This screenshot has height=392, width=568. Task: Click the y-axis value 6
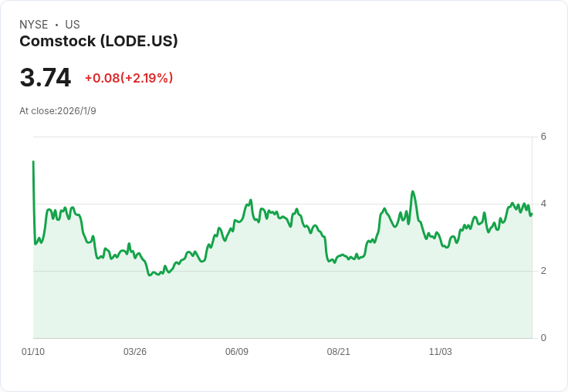pyautogui.click(x=543, y=137)
